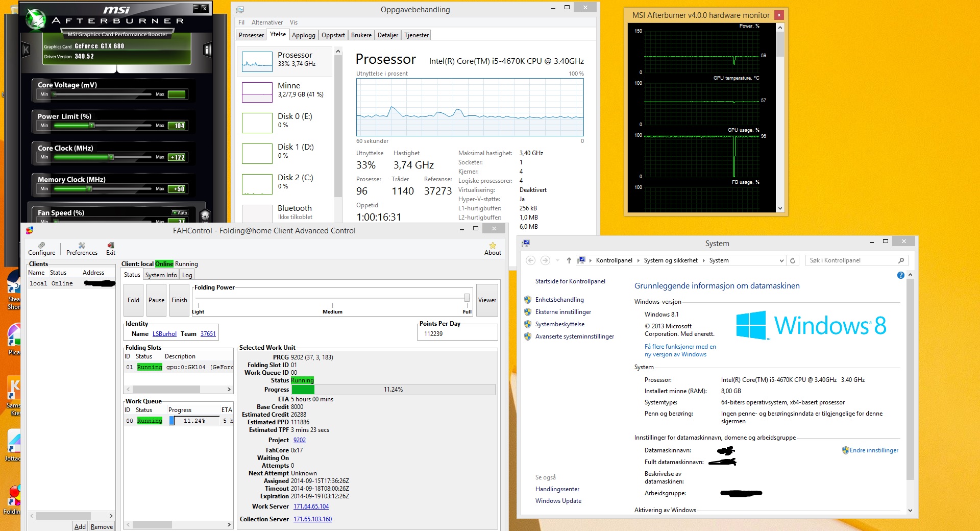Click the Fold button
980x531 pixels.
(133, 300)
